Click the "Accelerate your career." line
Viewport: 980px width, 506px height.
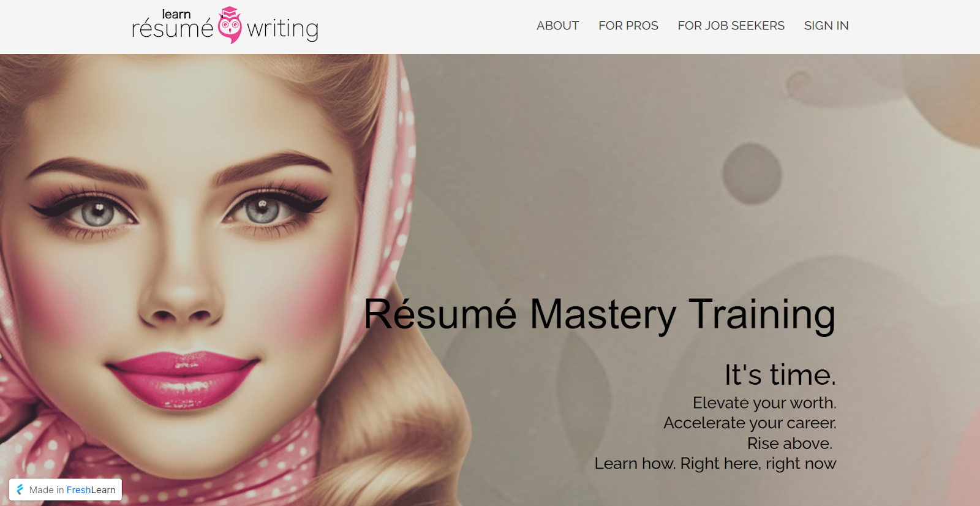(x=750, y=423)
